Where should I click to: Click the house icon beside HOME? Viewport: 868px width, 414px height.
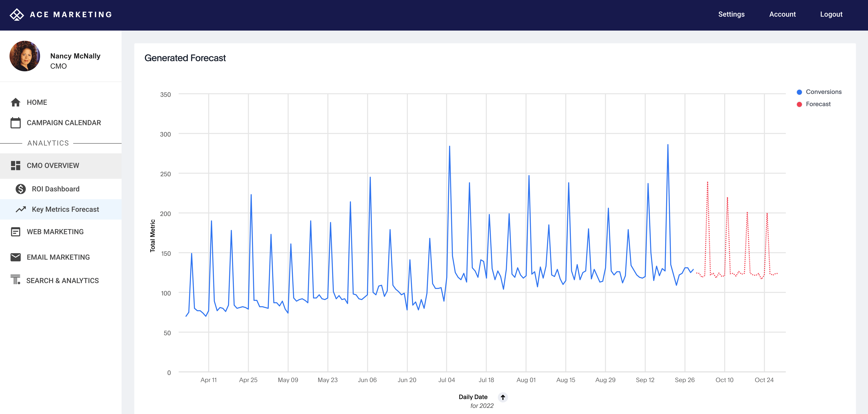(15, 102)
